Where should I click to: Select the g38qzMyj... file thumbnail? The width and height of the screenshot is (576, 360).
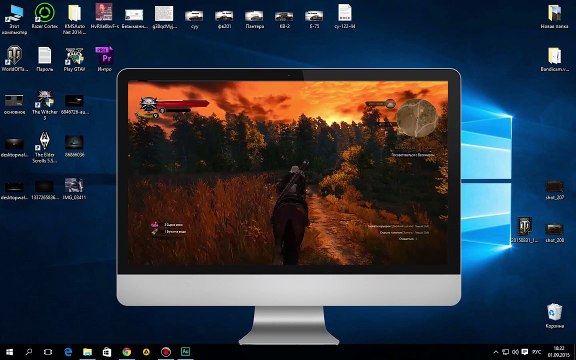(164, 17)
